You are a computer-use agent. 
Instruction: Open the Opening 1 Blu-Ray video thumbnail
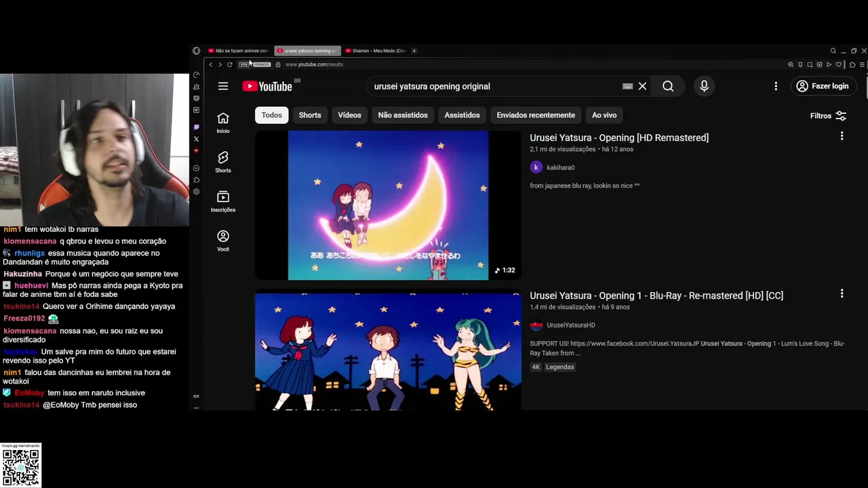click(388, 351)
